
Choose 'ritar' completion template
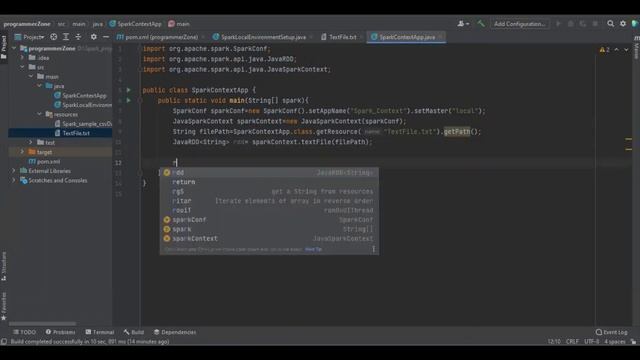click(x=269, y=201)
